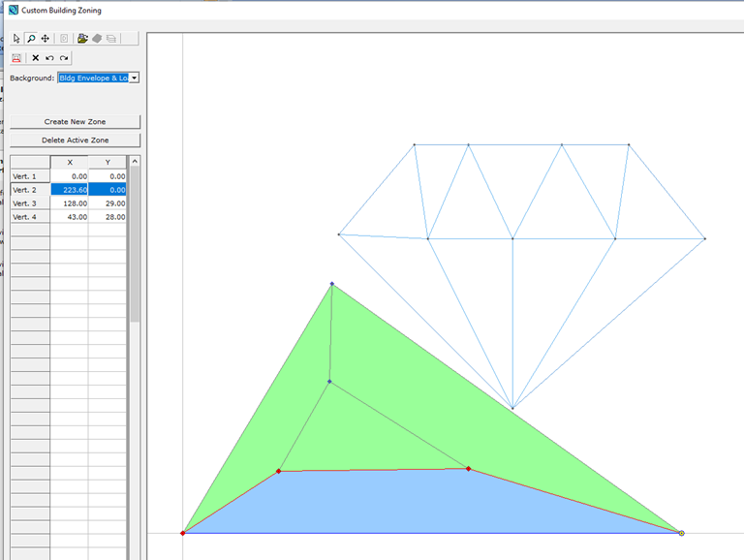This screenshot has height=560, width=744.
Task: Click the red vertex at origin corner
Action: (x=183, y=533)
